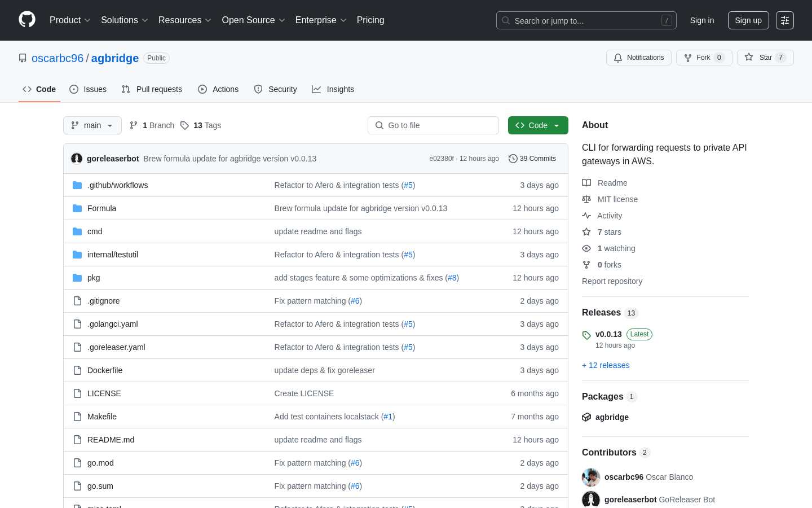Click the folder icon for .github/workflows
The image size is (812, 508).
[x=77, y=185]
